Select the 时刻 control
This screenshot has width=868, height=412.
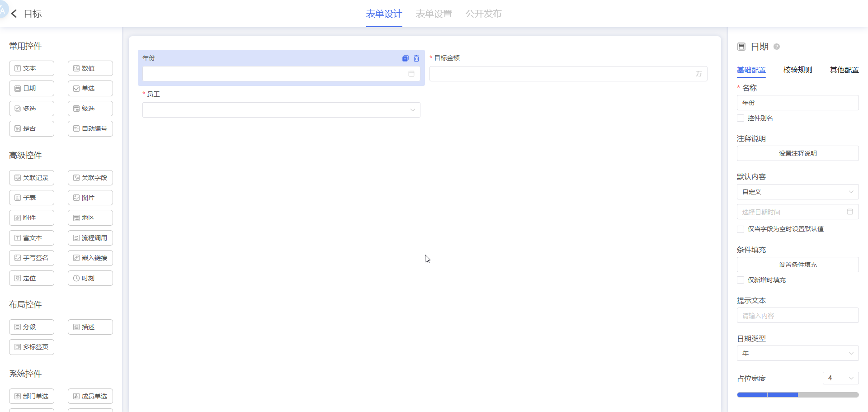pyautogui.click(x=90, y=278)
